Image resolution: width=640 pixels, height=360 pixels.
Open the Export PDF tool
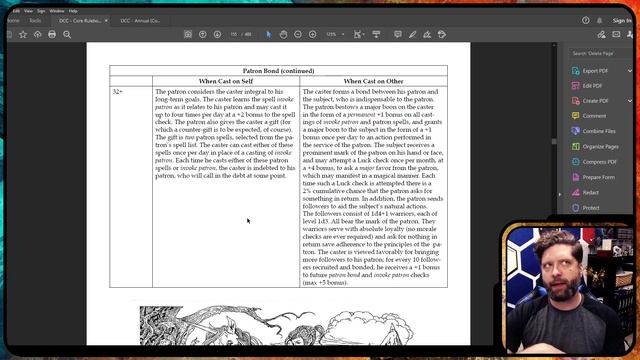point(595,71)
